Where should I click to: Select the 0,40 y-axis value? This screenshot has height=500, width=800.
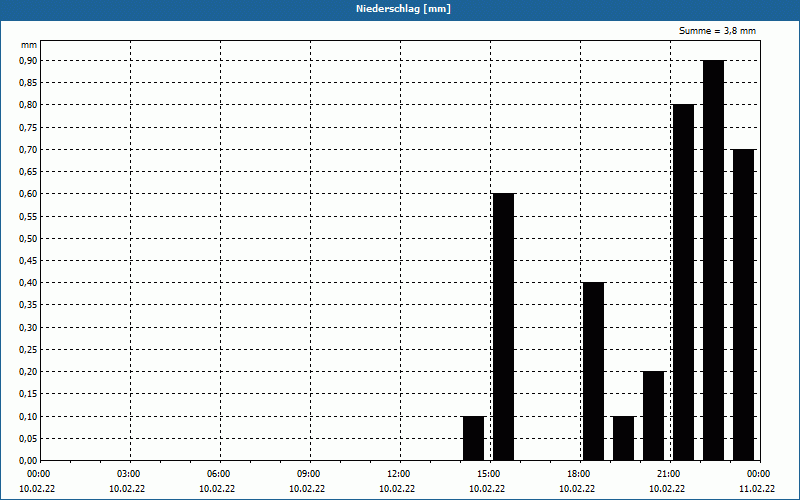[28, 283]
